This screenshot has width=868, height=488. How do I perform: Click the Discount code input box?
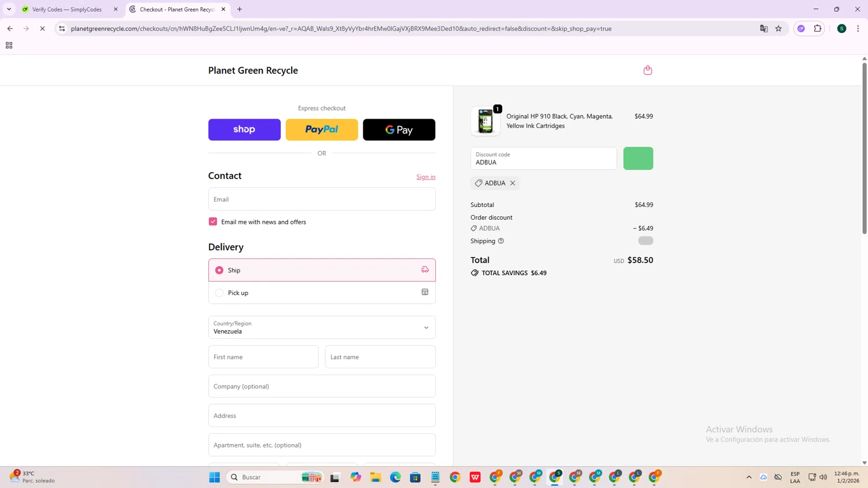pyautogui.click(x=543, y=158)
